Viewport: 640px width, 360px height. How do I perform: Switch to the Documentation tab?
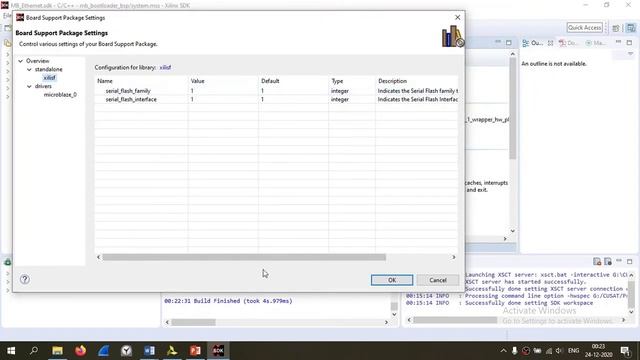point(569,43)
